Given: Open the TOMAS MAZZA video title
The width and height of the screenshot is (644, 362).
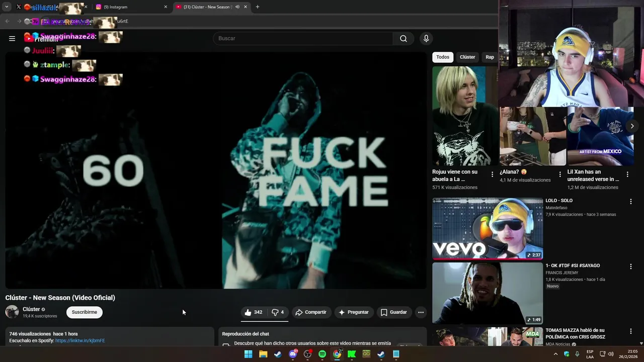Looking at the screenshot, I should click(x=576, y=333).
